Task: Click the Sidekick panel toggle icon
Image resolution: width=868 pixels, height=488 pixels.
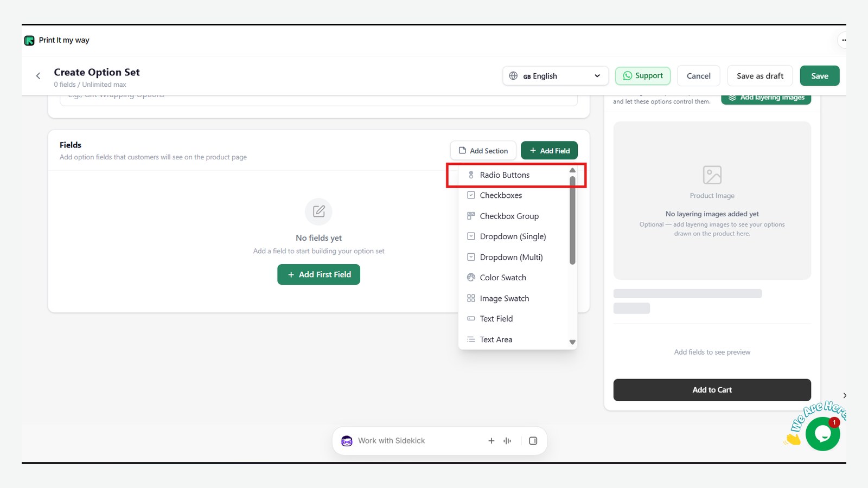Action: [533, 441]
